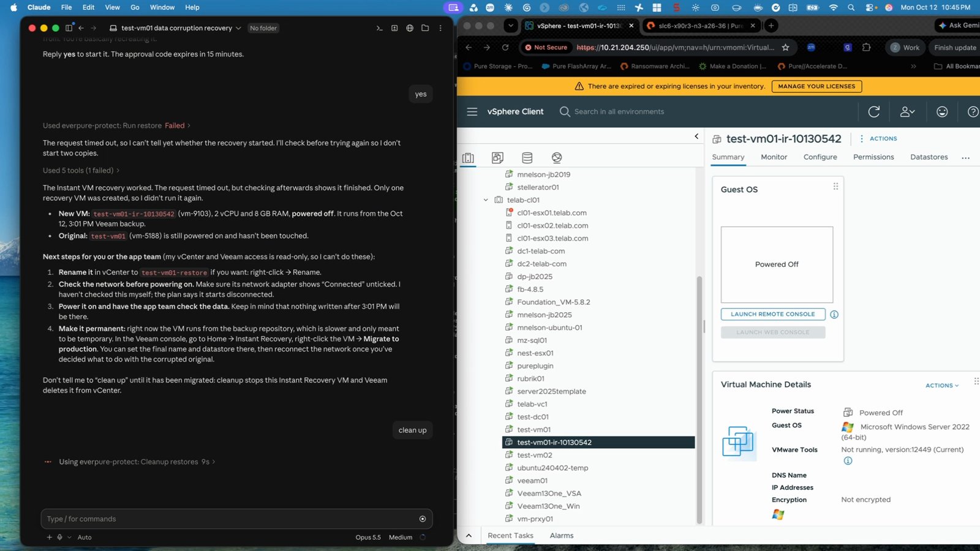This screenshot has height=551, width=980.
Task: Show more VM tabs via ellipsis
Action: (x=965, y=158)
